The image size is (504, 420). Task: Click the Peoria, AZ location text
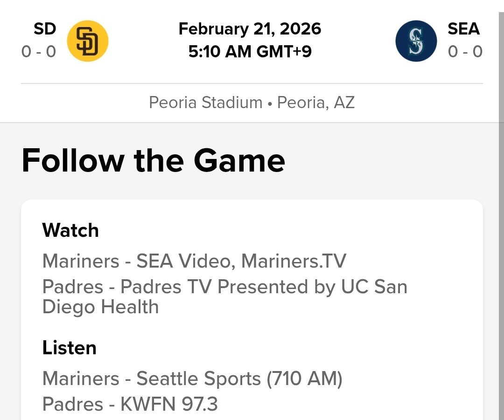tap(316, 103)
